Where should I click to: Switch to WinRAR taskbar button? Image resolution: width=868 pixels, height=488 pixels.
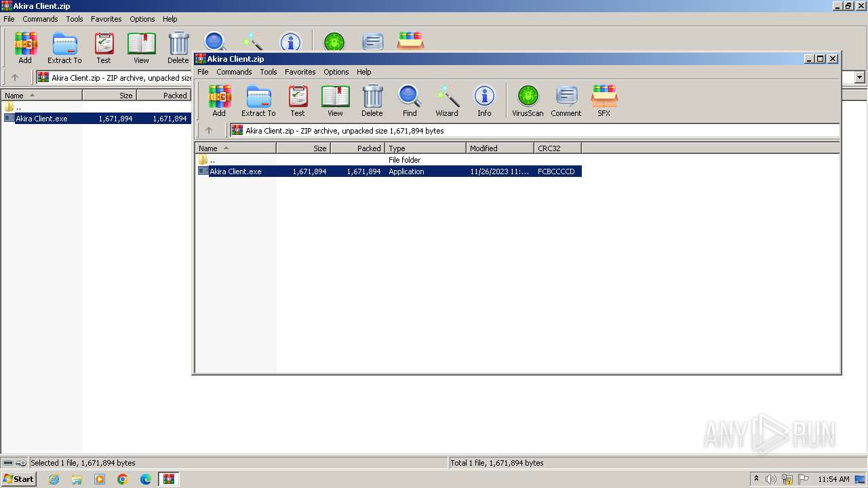168,479
